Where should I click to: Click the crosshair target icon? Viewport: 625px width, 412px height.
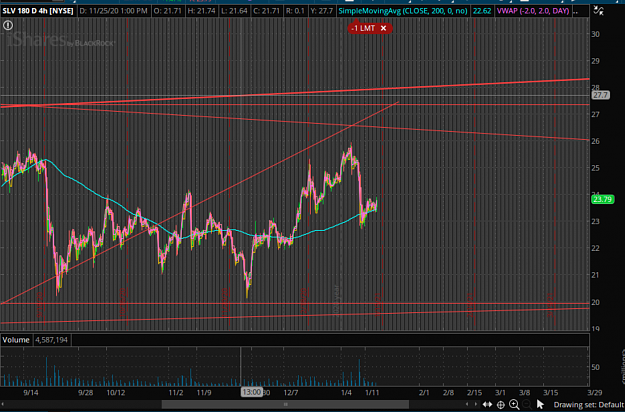[501, 404]
